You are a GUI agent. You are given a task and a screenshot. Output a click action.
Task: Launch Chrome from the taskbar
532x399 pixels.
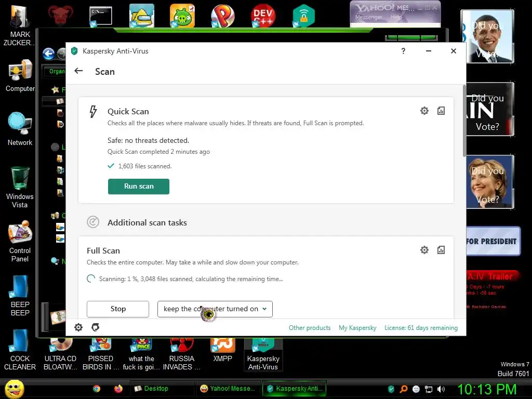pos(97,389)
